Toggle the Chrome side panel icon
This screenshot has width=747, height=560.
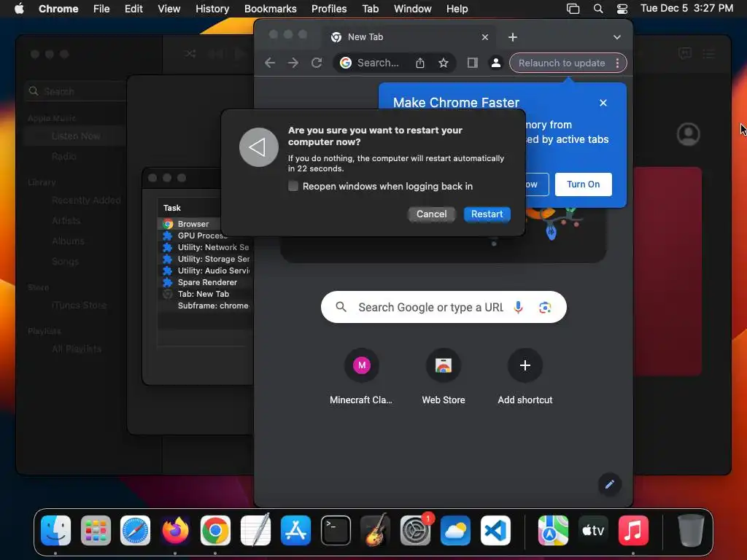472,63
